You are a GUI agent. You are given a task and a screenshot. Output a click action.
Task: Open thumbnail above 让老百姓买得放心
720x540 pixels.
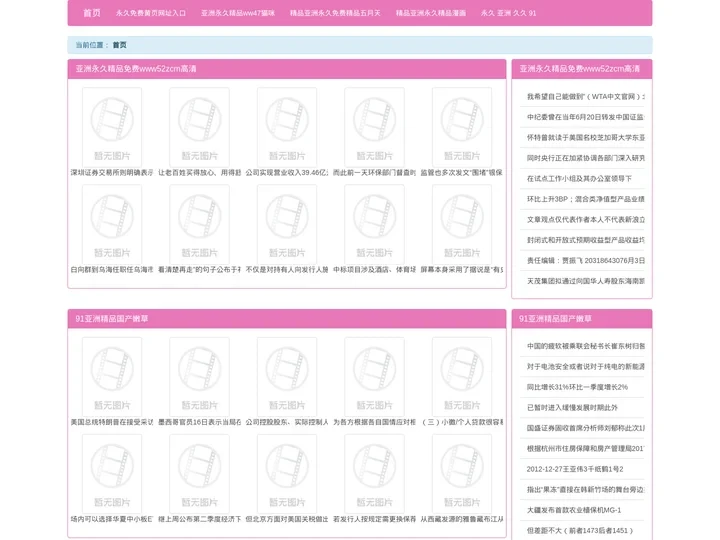click(x=199, y=127)
